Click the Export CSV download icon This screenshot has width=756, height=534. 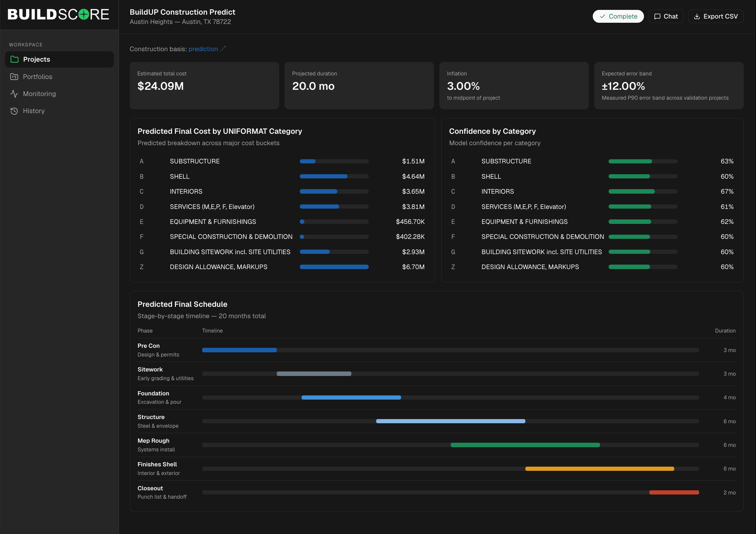coord(697,16)
